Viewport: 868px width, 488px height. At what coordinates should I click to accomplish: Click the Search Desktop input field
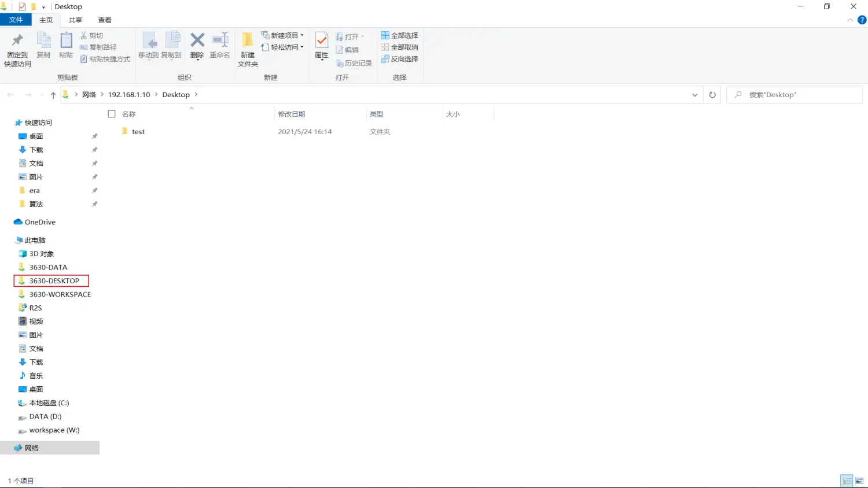click(x=799, y=95)
